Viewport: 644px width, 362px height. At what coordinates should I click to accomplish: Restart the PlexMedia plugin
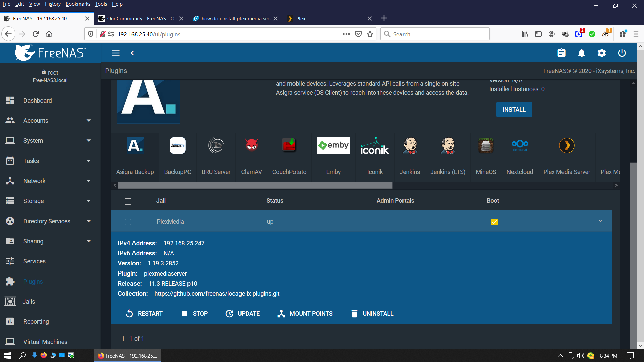click(144, 314)
